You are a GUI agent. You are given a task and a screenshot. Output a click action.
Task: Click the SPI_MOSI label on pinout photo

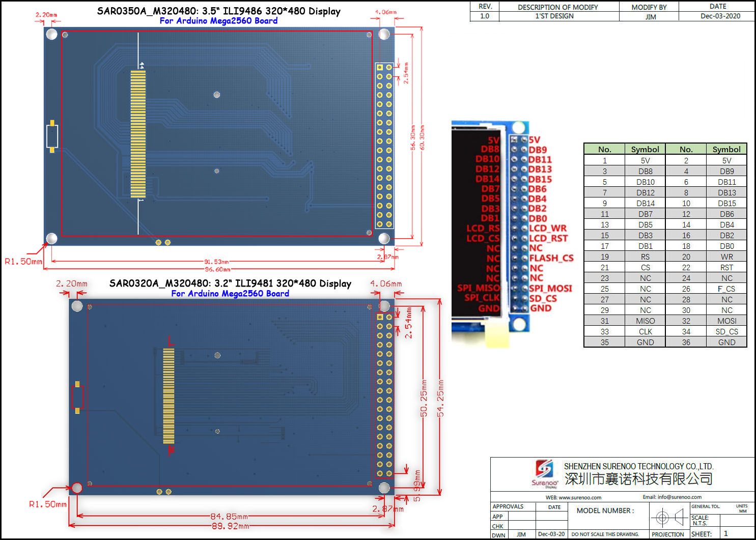[x=550, y=288]
